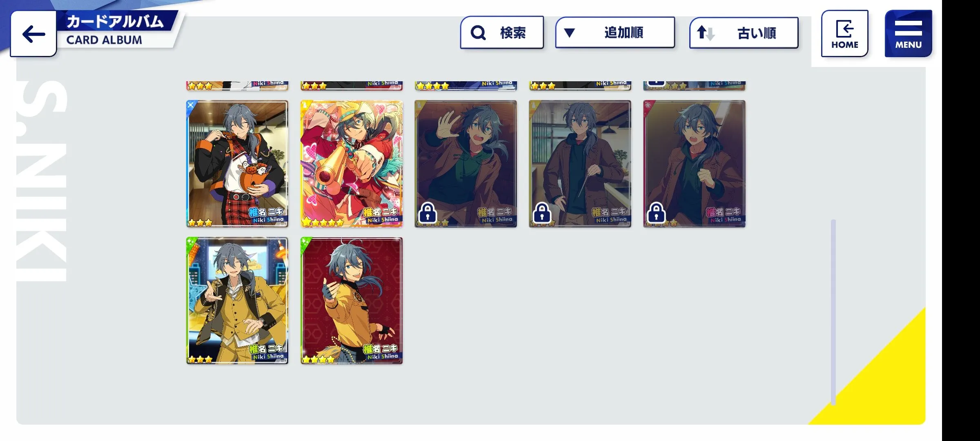Image resolution: width=980 pixels, height=441 pixels.
Task: Select the Halloween pumpkin Niki card
Action: (237, 164)
